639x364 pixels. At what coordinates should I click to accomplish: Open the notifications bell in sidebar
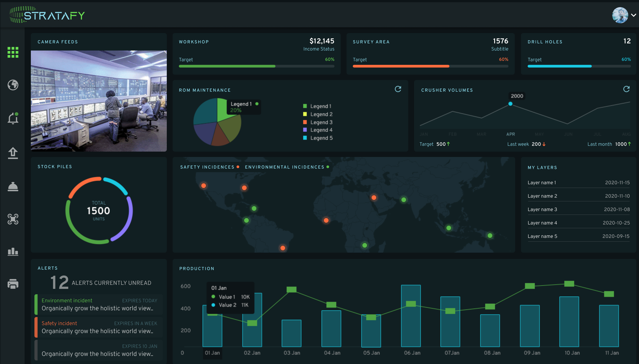[x=13, y=118]
